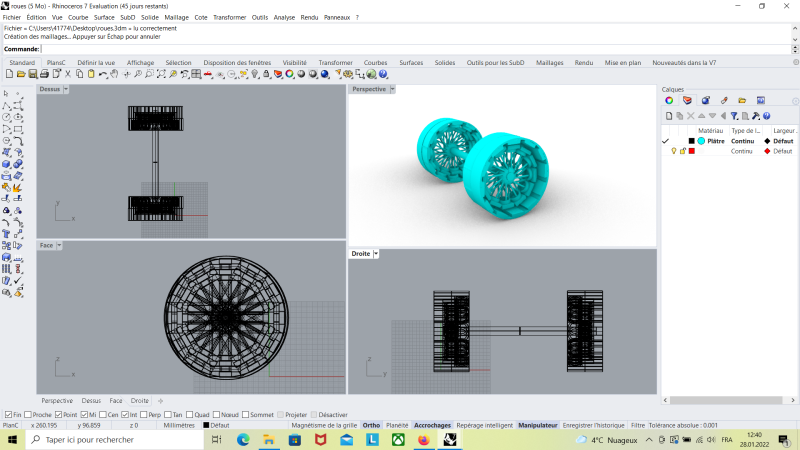Toggle the Ortho status bar button
The width and height of the screenshot is (800, 450).
tap(371, 425)
